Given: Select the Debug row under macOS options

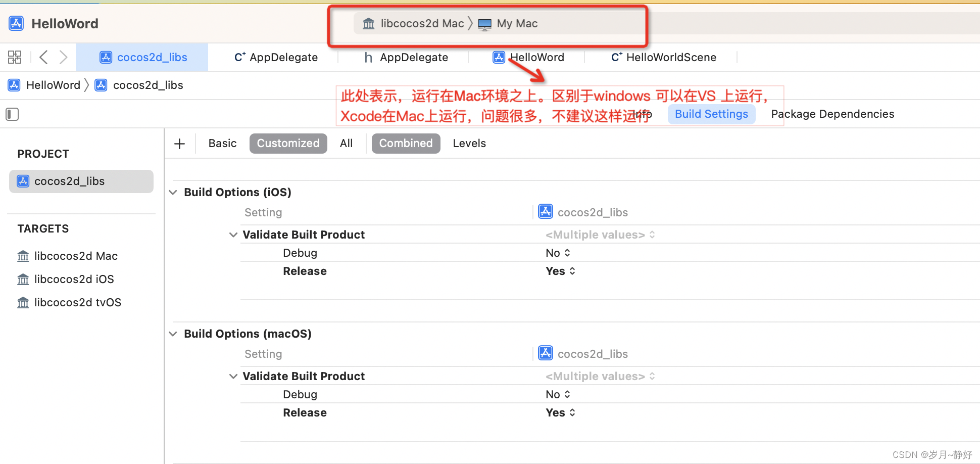Looking at the screenshot, I should point(610,394).
